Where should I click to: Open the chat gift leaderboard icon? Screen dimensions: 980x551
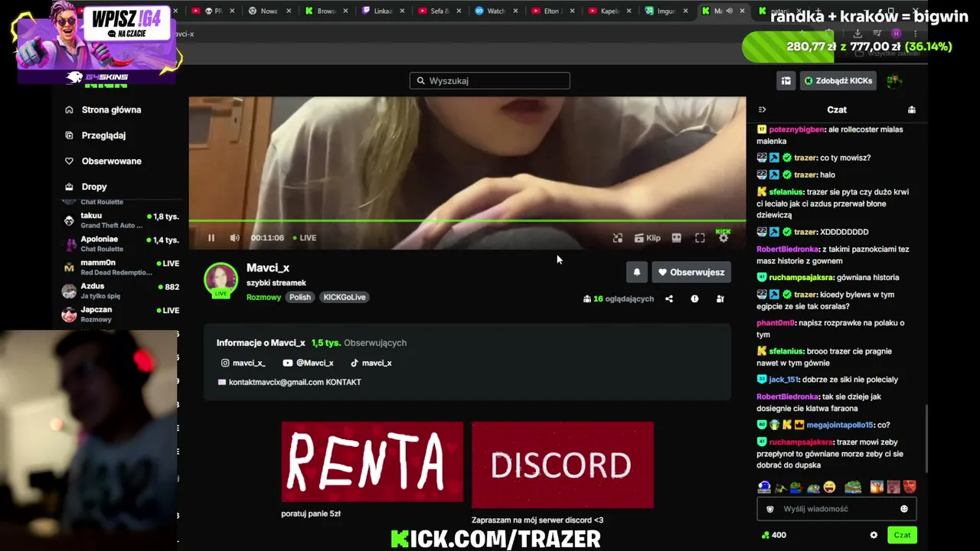pyautogui.click(x=911, y=109)
